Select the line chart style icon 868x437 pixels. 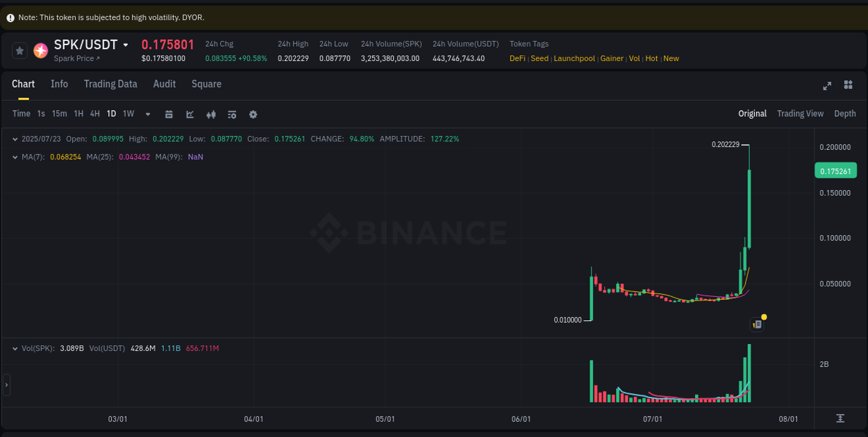tap(190, 114)
